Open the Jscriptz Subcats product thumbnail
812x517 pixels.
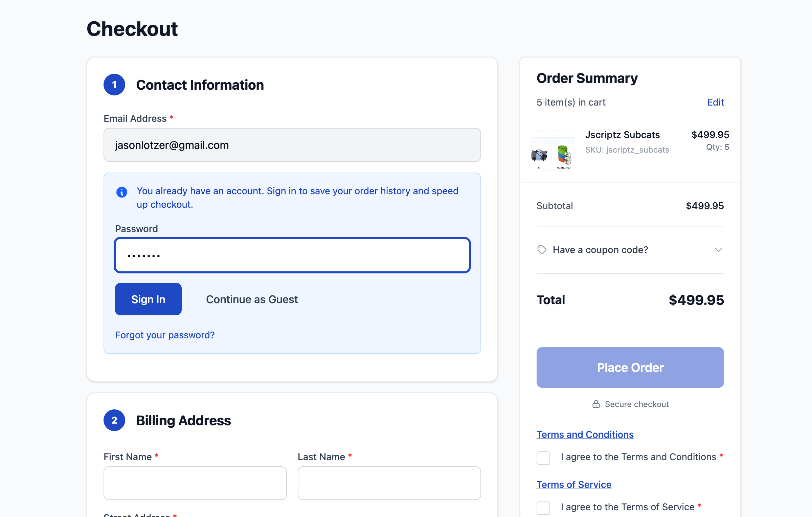pos(553,150)
